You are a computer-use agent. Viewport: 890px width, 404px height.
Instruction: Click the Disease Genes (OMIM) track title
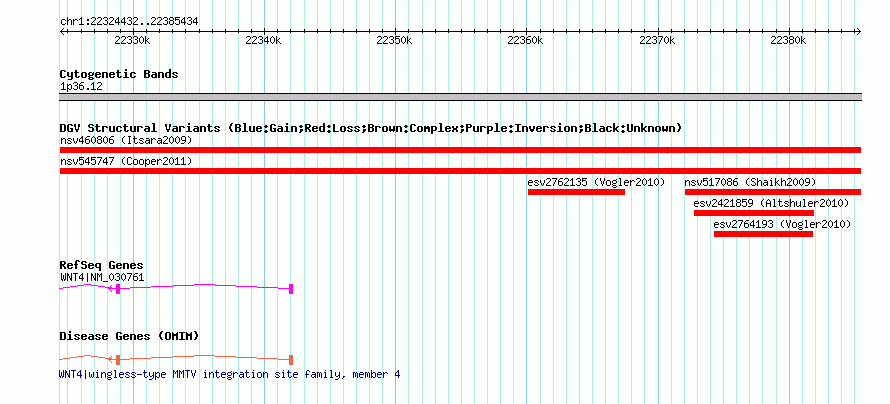tap(129, 336)
